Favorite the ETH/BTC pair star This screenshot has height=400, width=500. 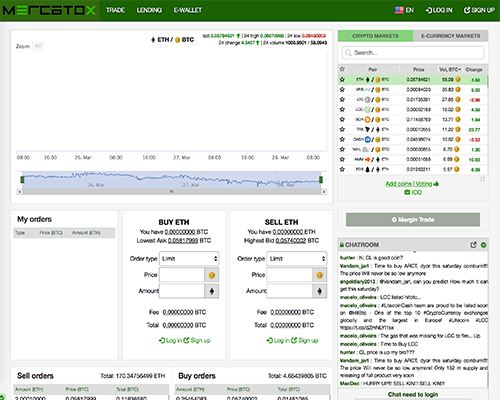pyautogui.click(x=342, y=80)
